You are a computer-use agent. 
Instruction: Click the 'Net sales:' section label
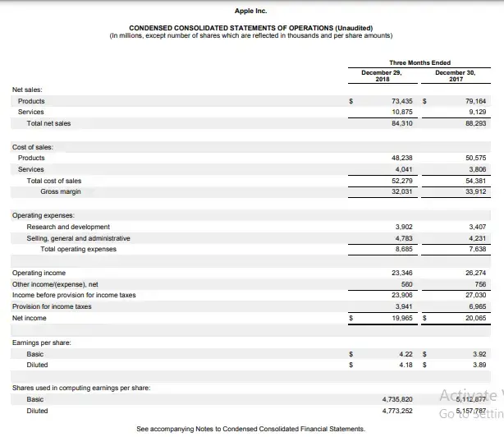tap(27, 90)
